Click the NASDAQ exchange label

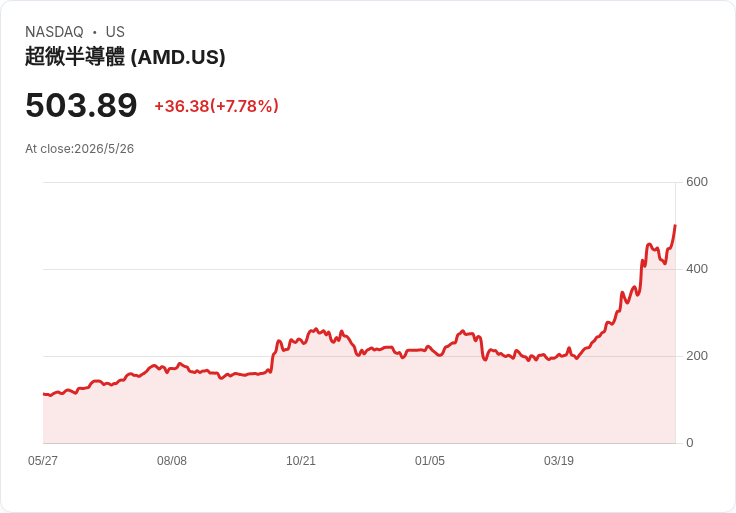[54, 31]
